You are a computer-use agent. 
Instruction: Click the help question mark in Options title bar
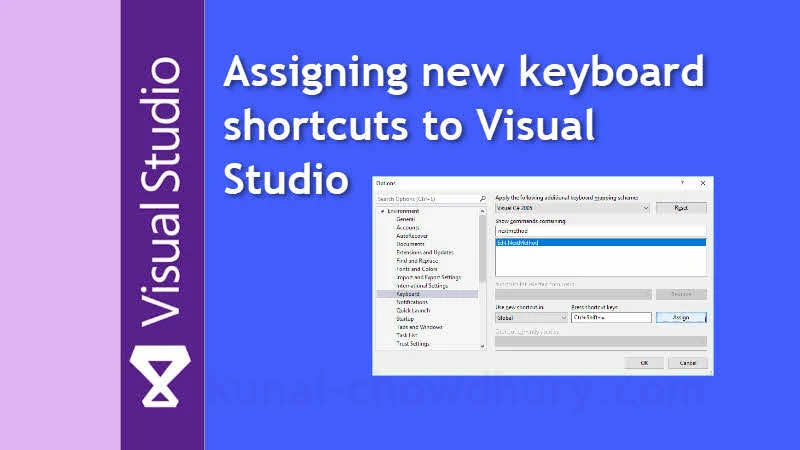(x=682, y=183)
